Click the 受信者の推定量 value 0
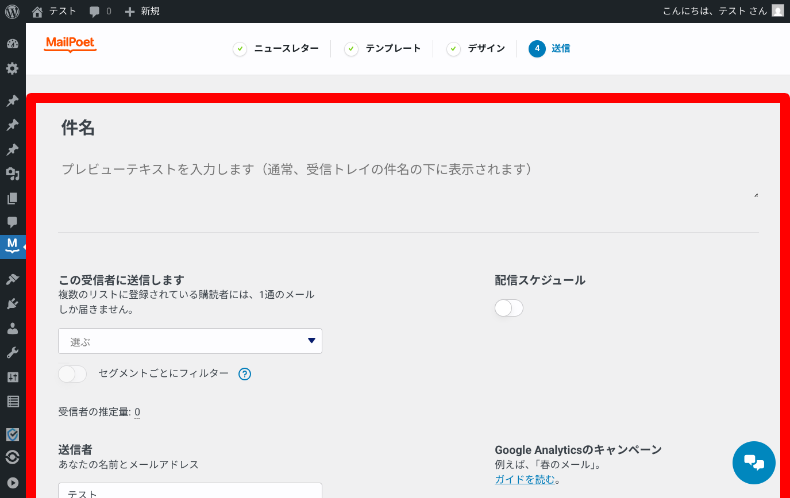 coord(137,412)
